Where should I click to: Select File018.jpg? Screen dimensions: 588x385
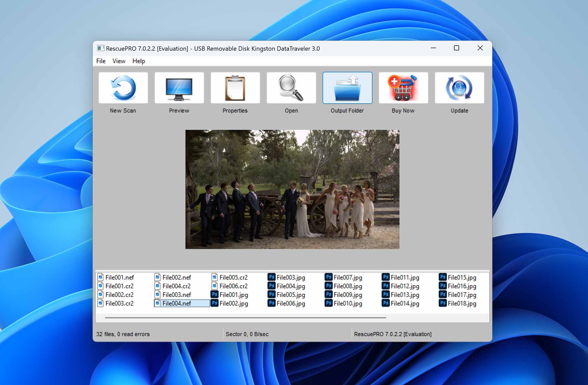click(x=458, y=303)
